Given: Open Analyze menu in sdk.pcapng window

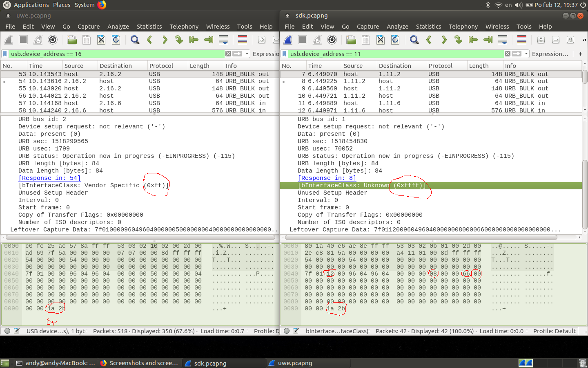Looking at the screenshot, I should (x=397, y=27).
